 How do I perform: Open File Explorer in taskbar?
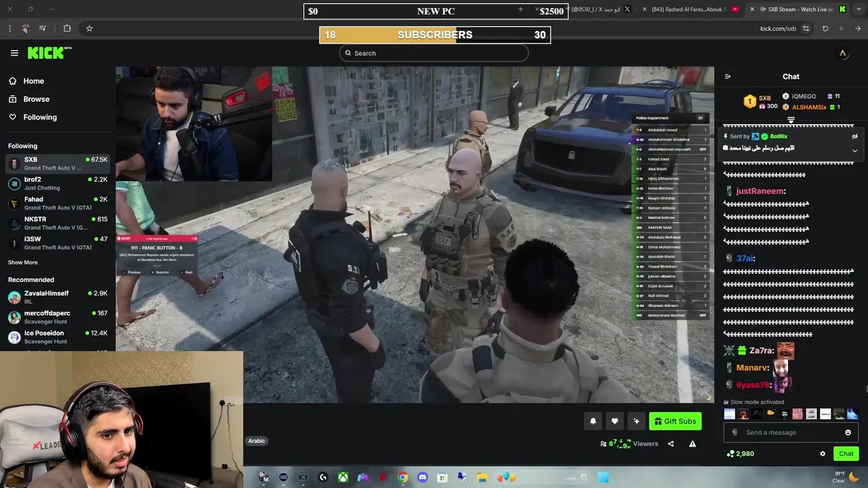pyautogui.click(x=482, y=477)
